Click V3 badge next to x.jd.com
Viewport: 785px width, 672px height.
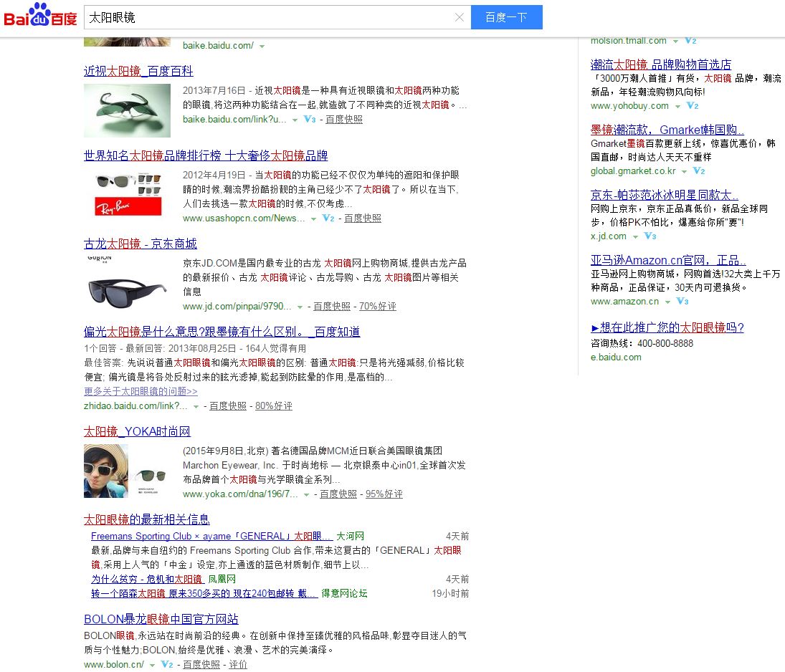(x=650, y=236)
